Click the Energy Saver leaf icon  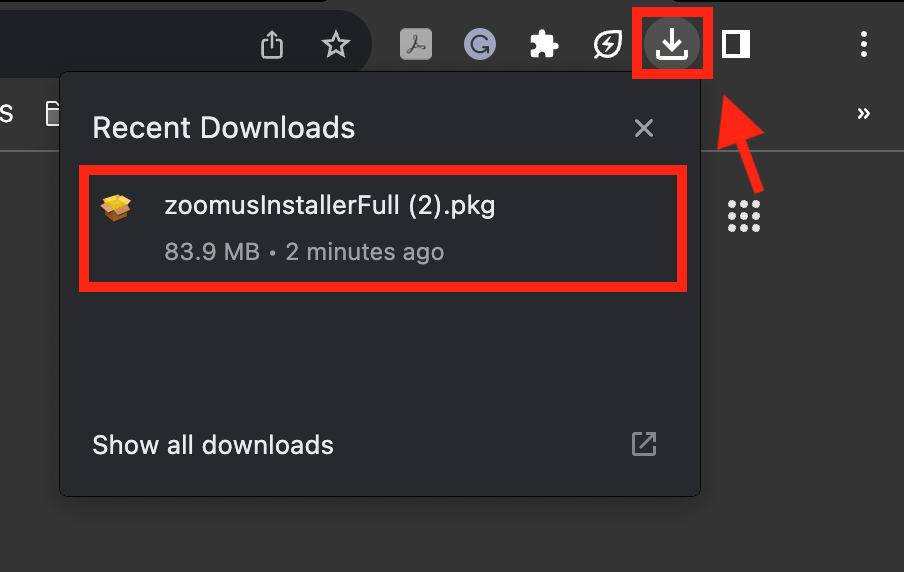click(x=608, y=44)
